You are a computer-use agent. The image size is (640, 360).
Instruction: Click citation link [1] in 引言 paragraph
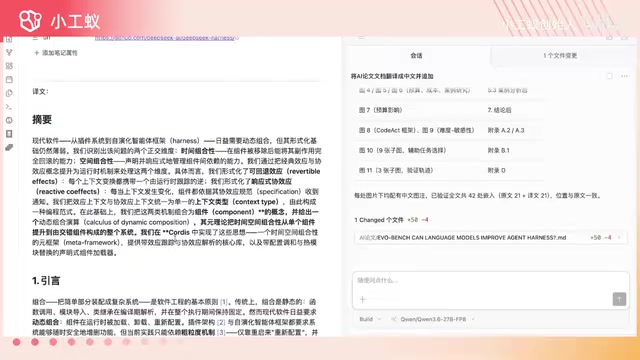[224, 302]
